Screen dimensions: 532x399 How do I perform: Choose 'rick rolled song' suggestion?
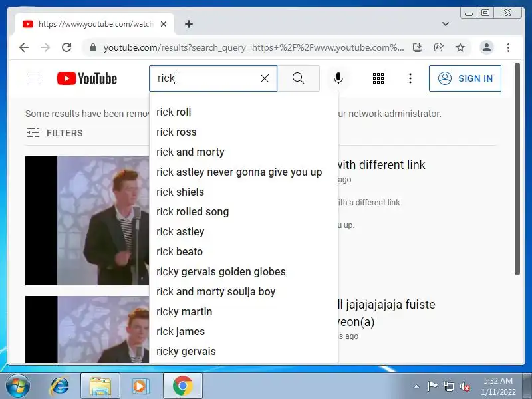point(243,211)
